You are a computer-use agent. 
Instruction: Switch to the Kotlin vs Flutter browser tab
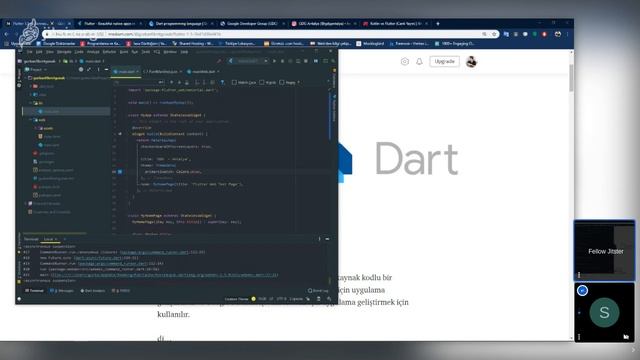(x=395, y=24)
